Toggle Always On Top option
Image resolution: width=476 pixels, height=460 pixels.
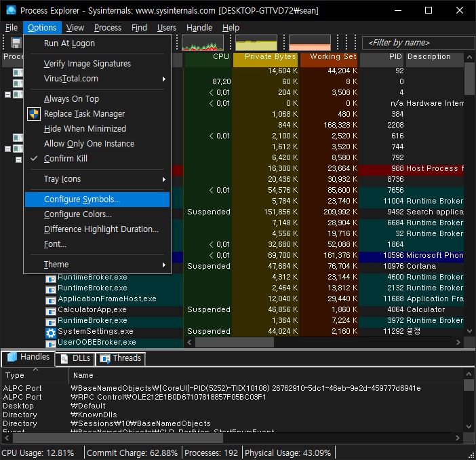tap(97, 99)
